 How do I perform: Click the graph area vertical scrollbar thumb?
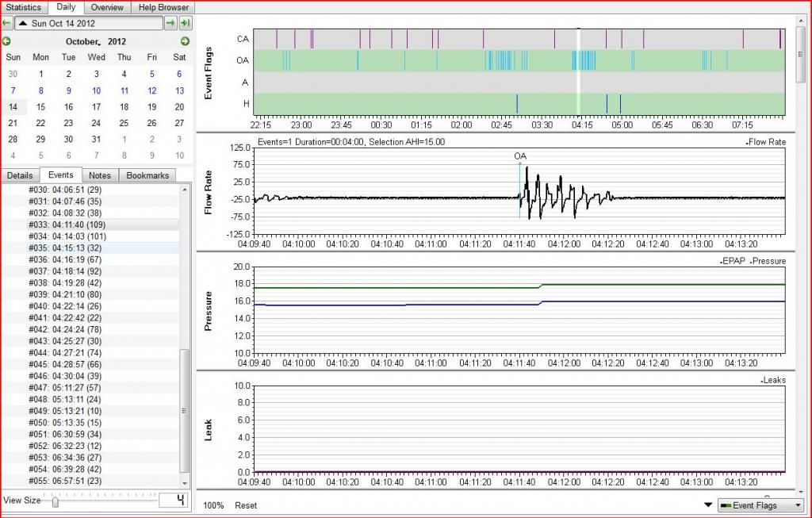pos(801,55)
